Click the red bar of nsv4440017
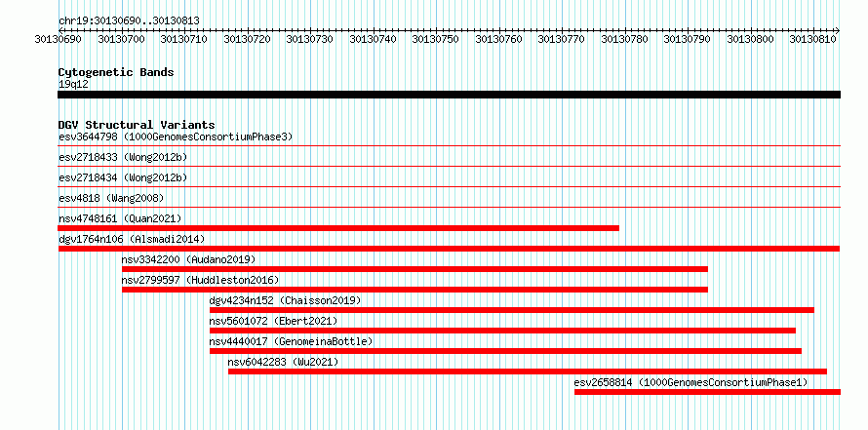Screen dimensions: 868x430 505,351
